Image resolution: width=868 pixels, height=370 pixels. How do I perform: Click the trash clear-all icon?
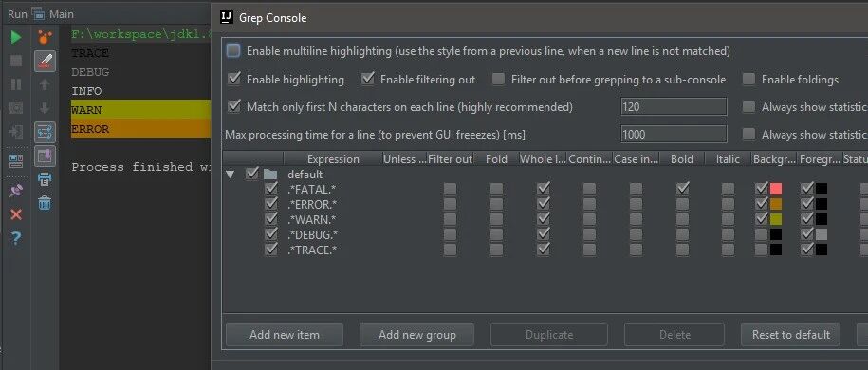45,203
